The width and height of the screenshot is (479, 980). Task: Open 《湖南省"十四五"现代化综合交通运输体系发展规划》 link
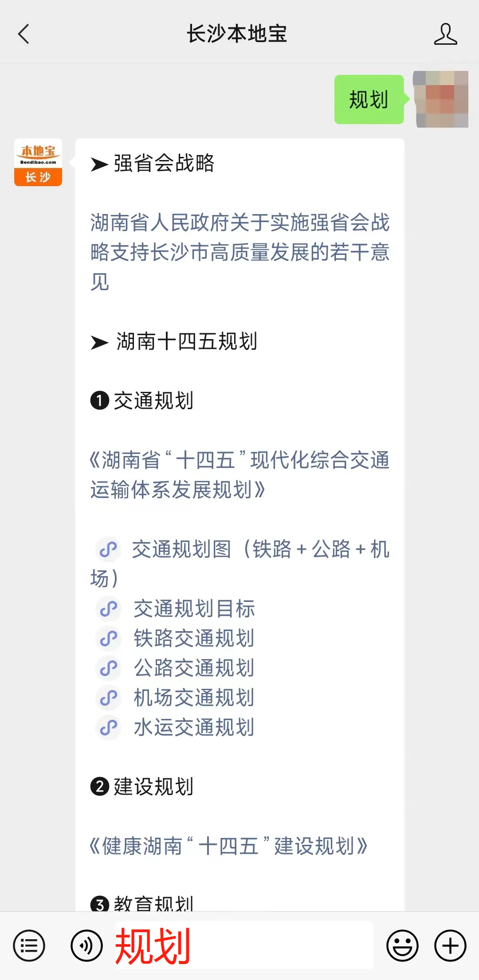[239, 475]
